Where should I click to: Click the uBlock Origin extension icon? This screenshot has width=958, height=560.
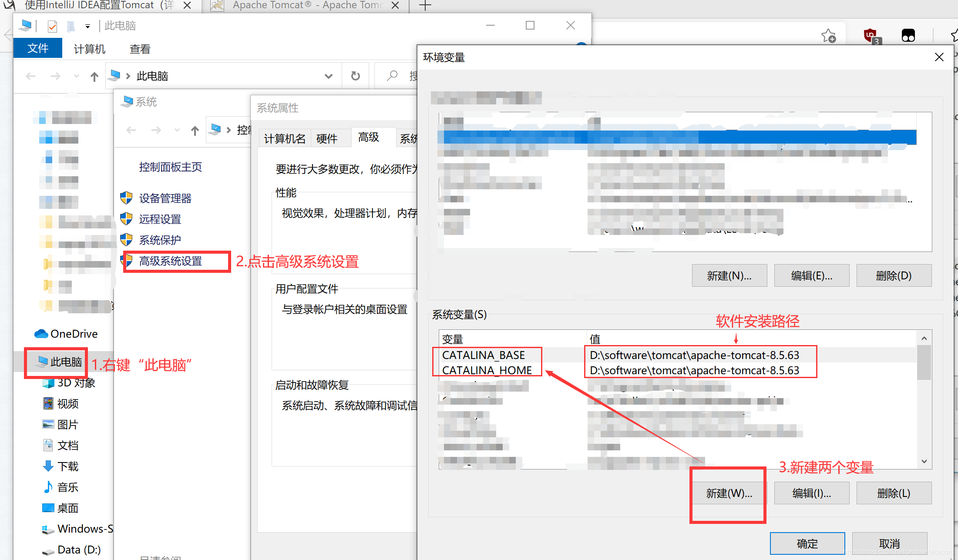871,35
